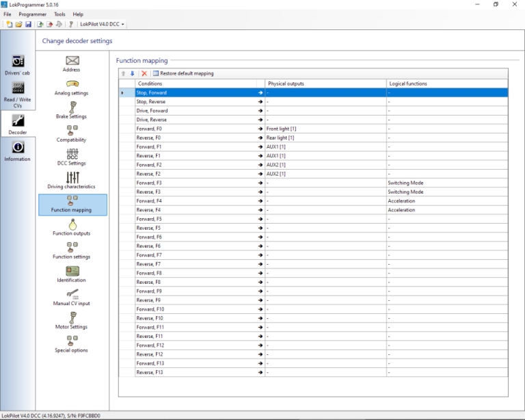
Task: Open the Information section
Action: click(x=17, y=151)
